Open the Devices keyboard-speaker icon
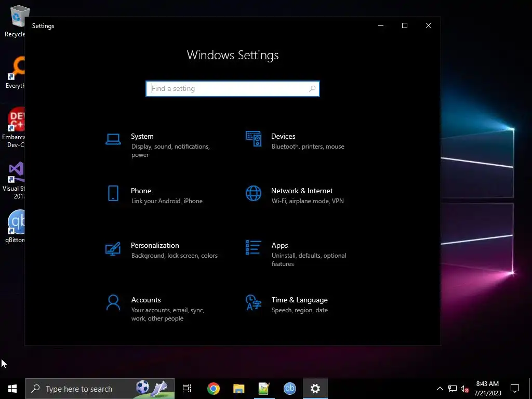Image resolution: width=532 pixels, height=399 pixels. [254, 139]
